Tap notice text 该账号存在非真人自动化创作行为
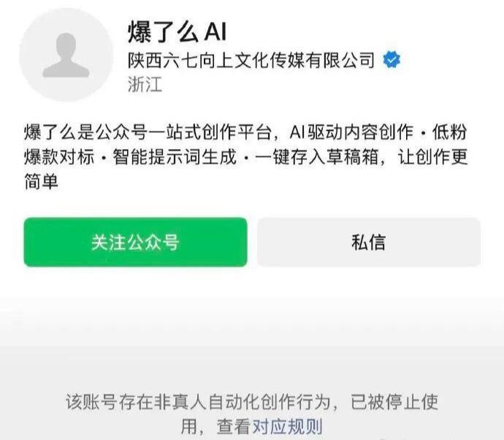 point(198,402)
